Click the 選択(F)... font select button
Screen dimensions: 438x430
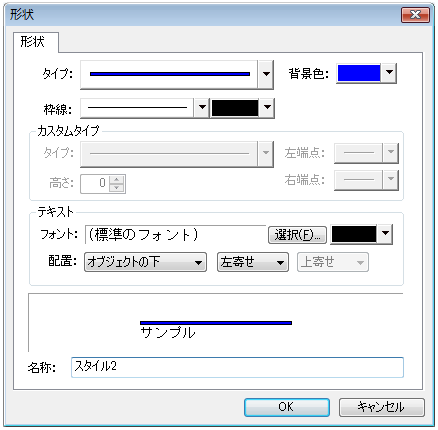pos(297,235)
